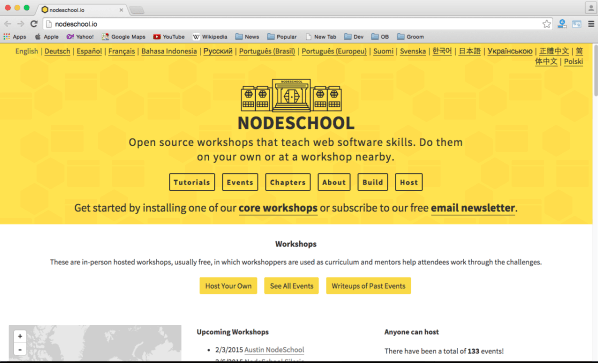The height and width of the screenshot is (363, 598).
Task: Zoom out on the map
Action: click(x=20, y=349)
